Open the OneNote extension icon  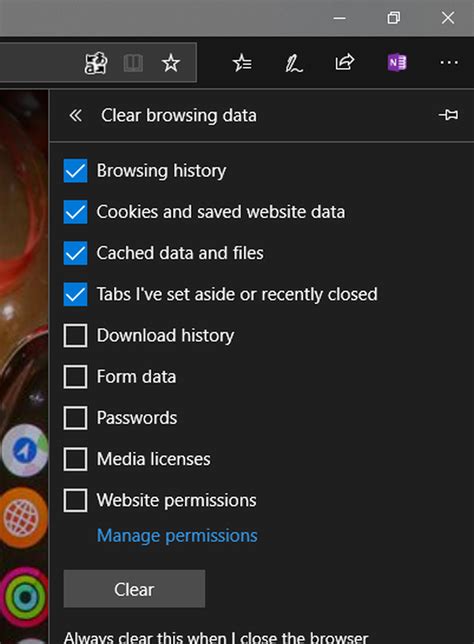point(397,63)
